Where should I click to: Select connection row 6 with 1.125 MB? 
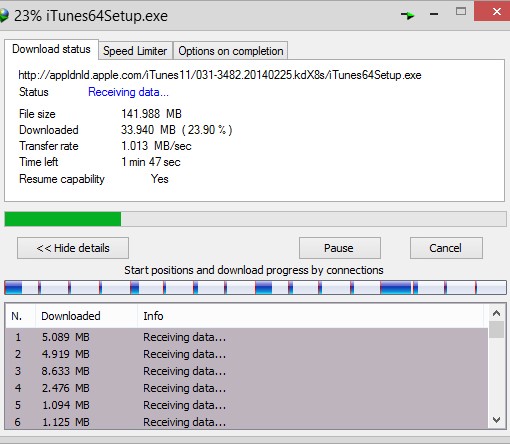[x=246, y=421]
